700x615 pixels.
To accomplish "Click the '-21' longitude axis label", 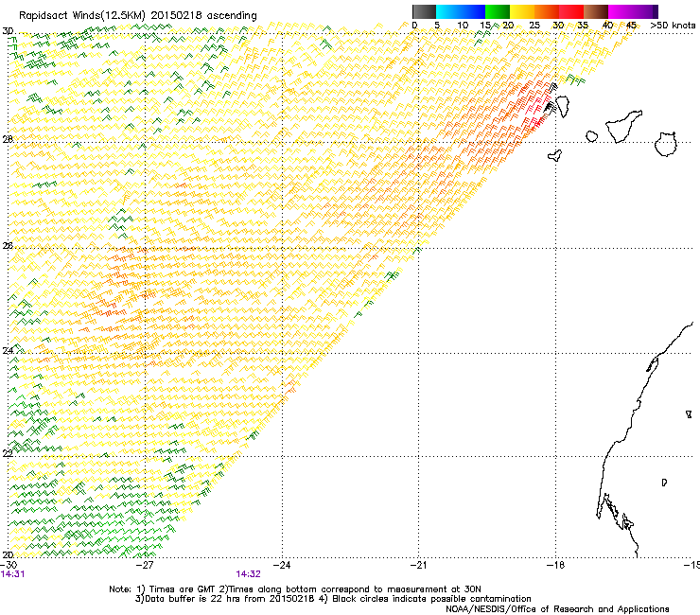I will (x=418, y=565).
